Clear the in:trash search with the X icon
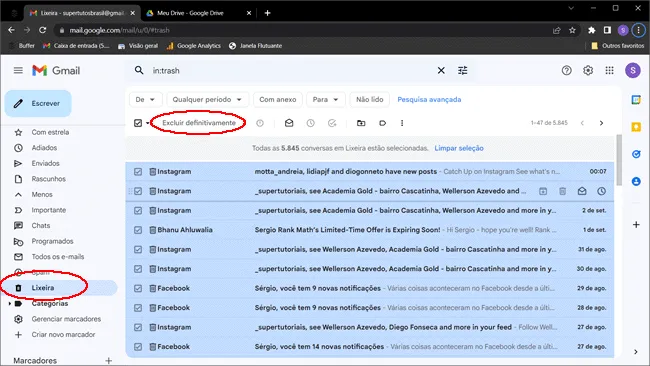Screen dimensions: 650x366 [x=441, y=70]
